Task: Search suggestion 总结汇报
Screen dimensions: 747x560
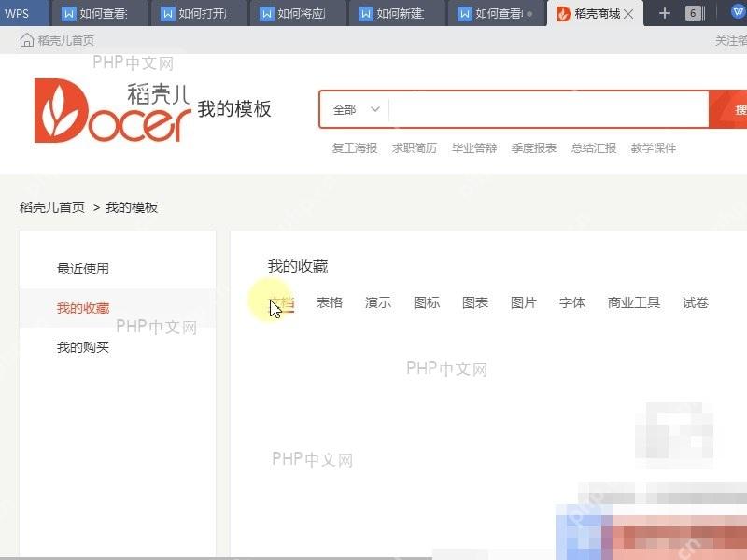Action: click(594, 148)
